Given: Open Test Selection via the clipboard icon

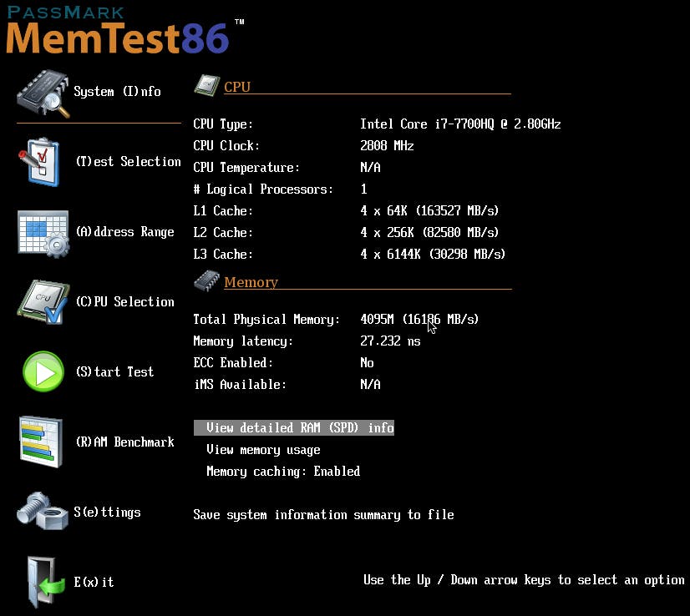Looking at the screenshot, I should coord(43,160).
